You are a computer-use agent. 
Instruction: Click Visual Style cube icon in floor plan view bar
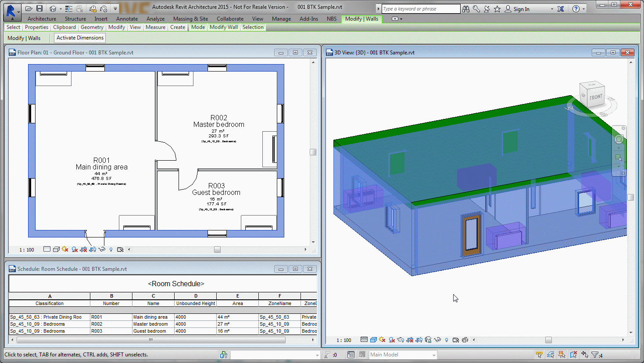coord(56,249)
